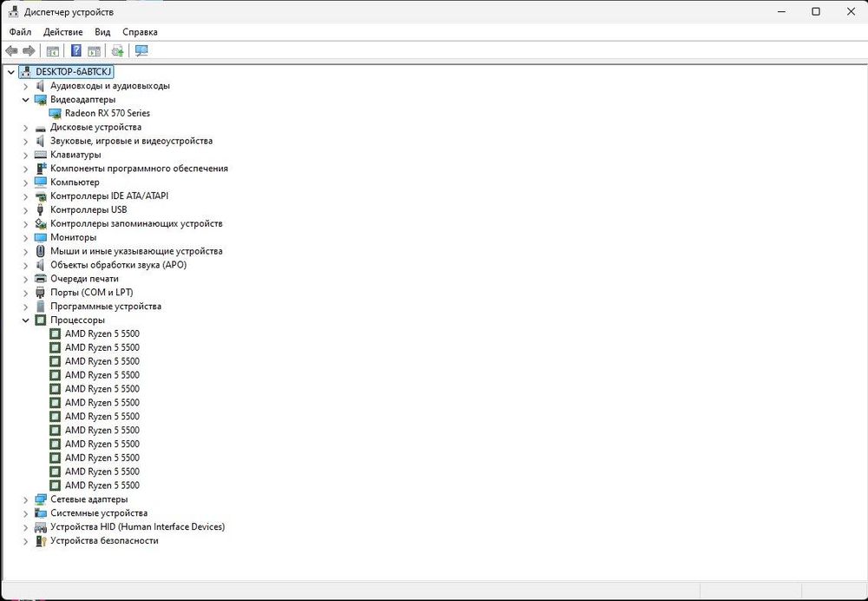868x601 pixels.
Task: Select Контроллеры запоминающих устройств
Action: tap(136, 224)
